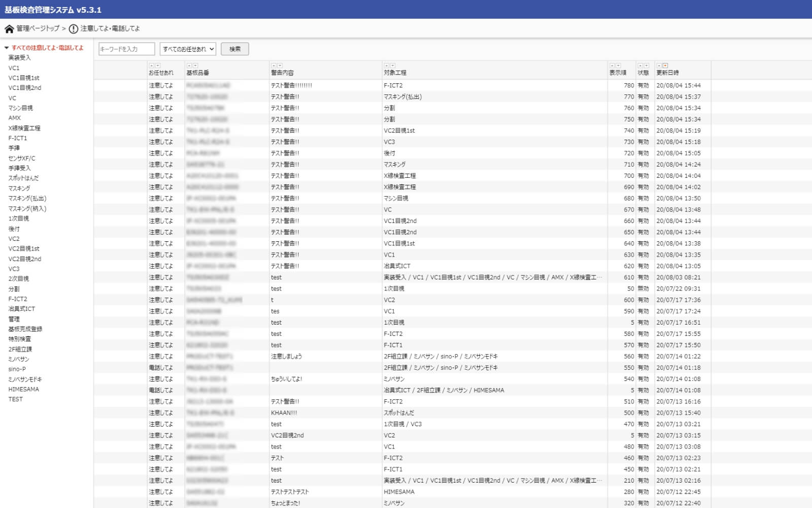Focus the キーワードを入力 keyword field
This screenshot has height=508, width=812.
126,49
